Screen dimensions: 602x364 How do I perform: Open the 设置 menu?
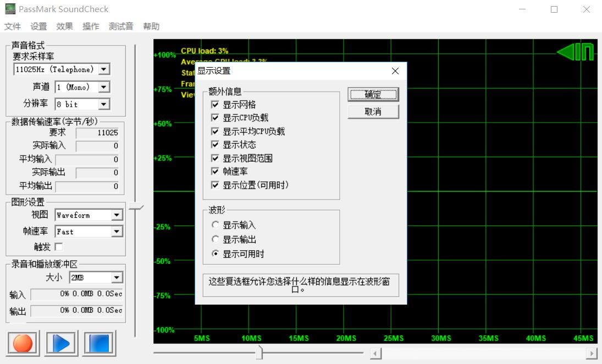38,26
